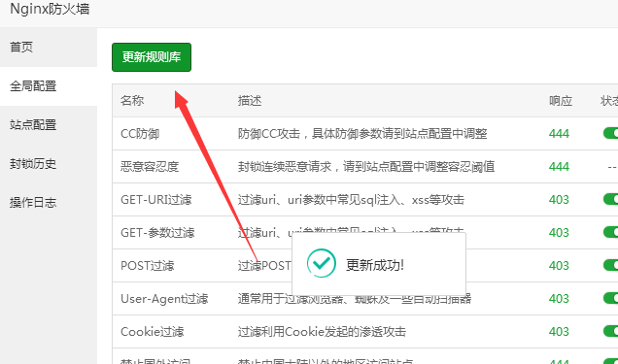Toggle the GET-URI过滤 status switch
The width and height of the screenshot is (618, 364).
point(610,199)
